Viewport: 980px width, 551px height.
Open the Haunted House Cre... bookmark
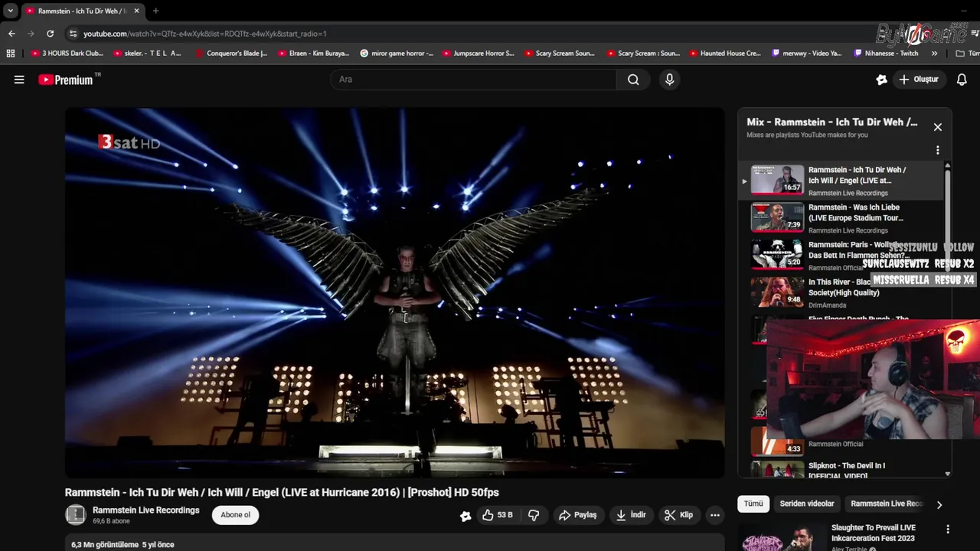(x=725, y=54)
